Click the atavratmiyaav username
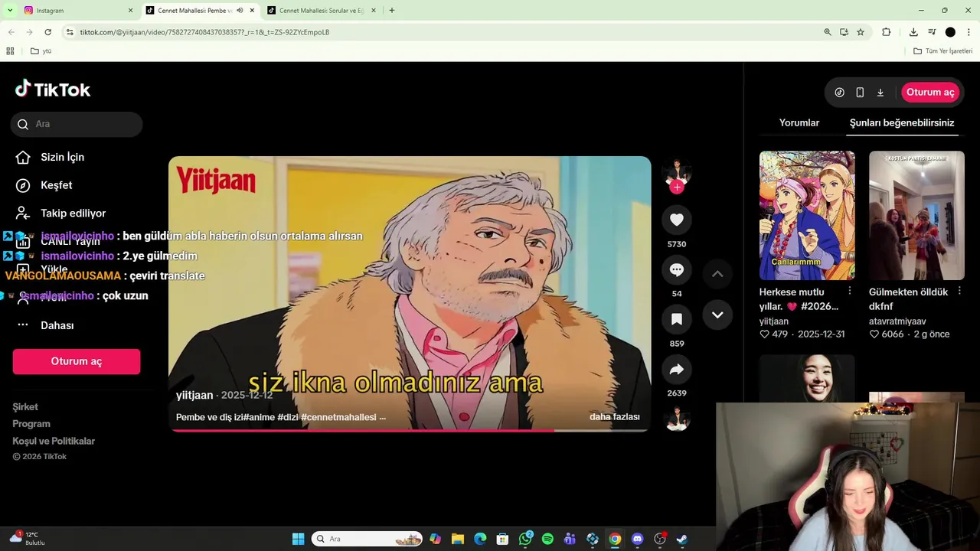This screenshot has height=551, width=980. pyautogui.click(x=897, y=321)
